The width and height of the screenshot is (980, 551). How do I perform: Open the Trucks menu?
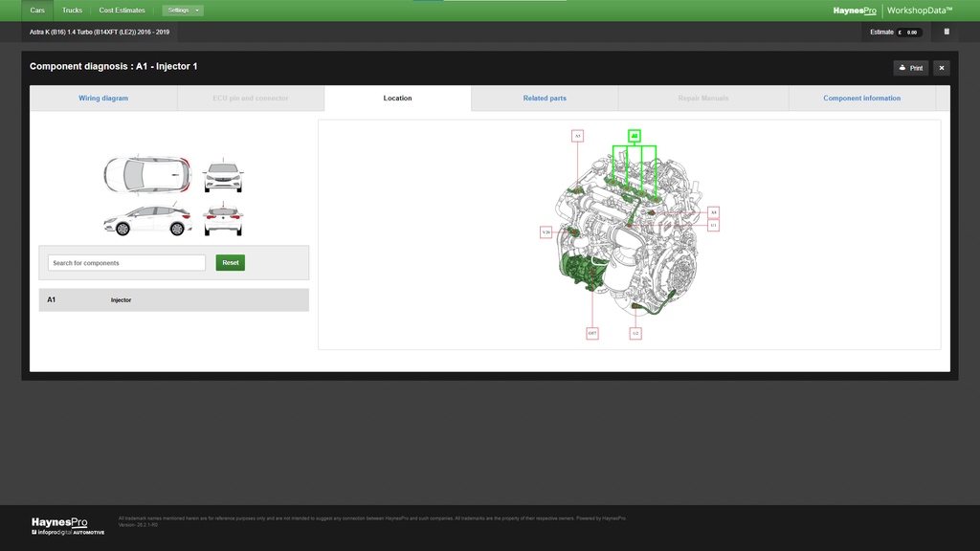72,11
